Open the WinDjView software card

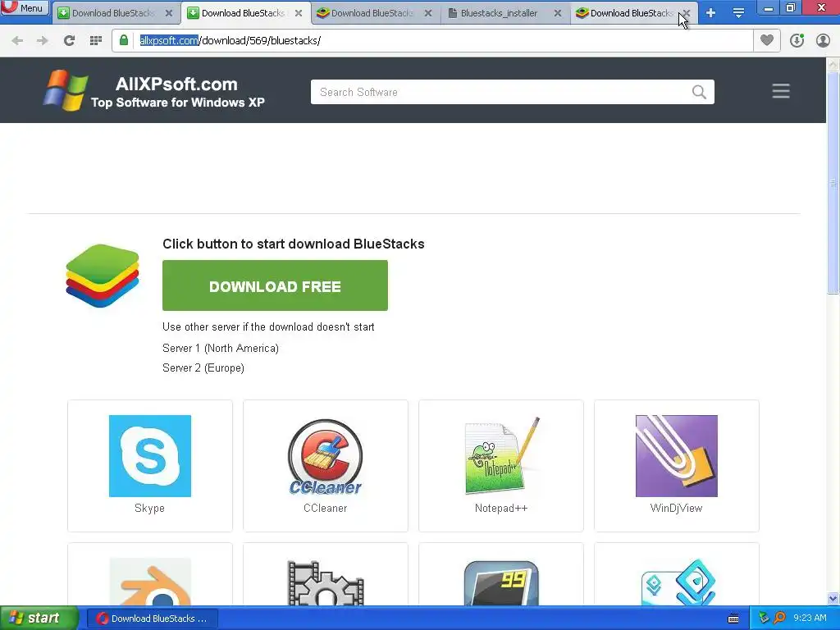(677, 466)
